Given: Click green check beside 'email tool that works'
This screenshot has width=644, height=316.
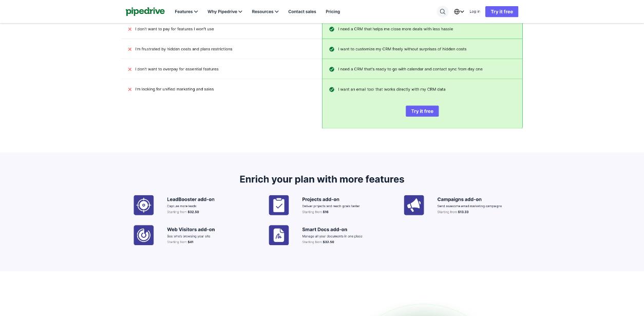Looking at the screenshot, I should click(x=332, y=89).
